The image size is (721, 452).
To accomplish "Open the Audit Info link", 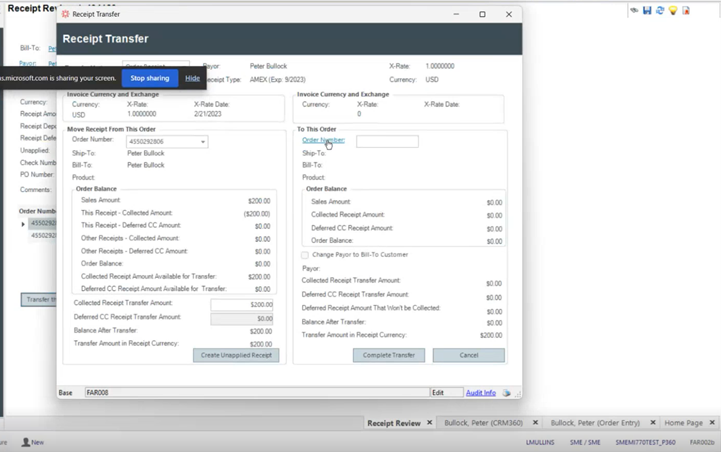I will click(480, 393).
